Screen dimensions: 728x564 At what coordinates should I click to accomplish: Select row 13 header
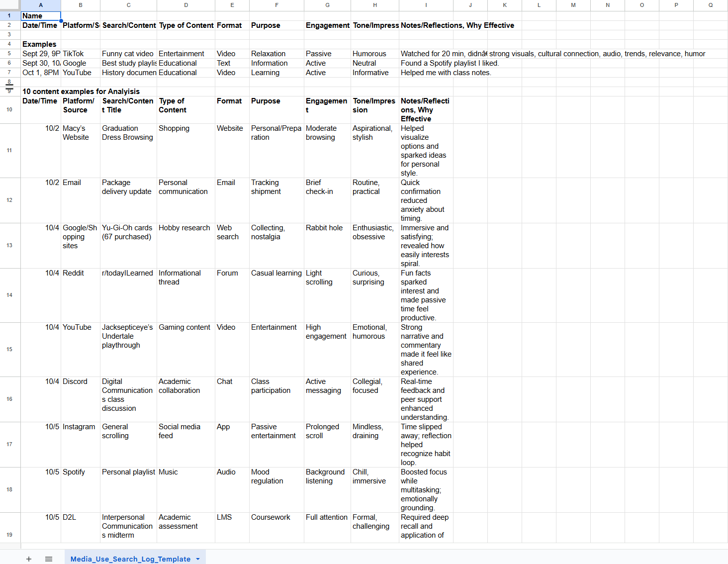coord(9,245)
